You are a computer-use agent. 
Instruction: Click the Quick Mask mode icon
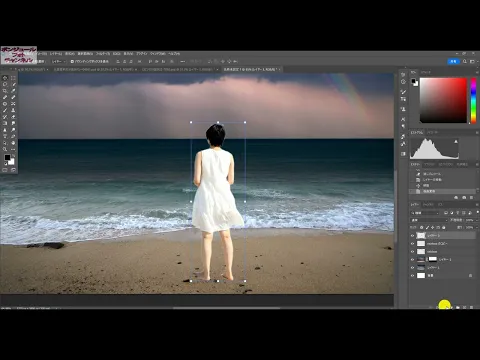[5, 170]
